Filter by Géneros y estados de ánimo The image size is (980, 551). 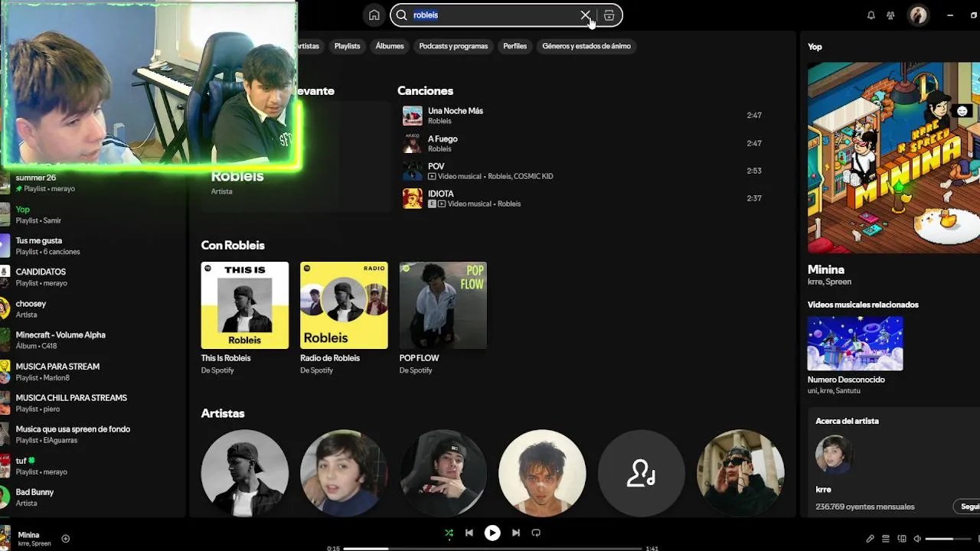tap(586, 46)
